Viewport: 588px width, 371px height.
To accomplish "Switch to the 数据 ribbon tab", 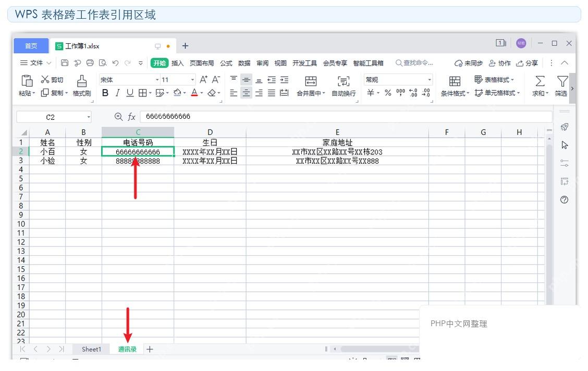I will (x=244, y=63).
